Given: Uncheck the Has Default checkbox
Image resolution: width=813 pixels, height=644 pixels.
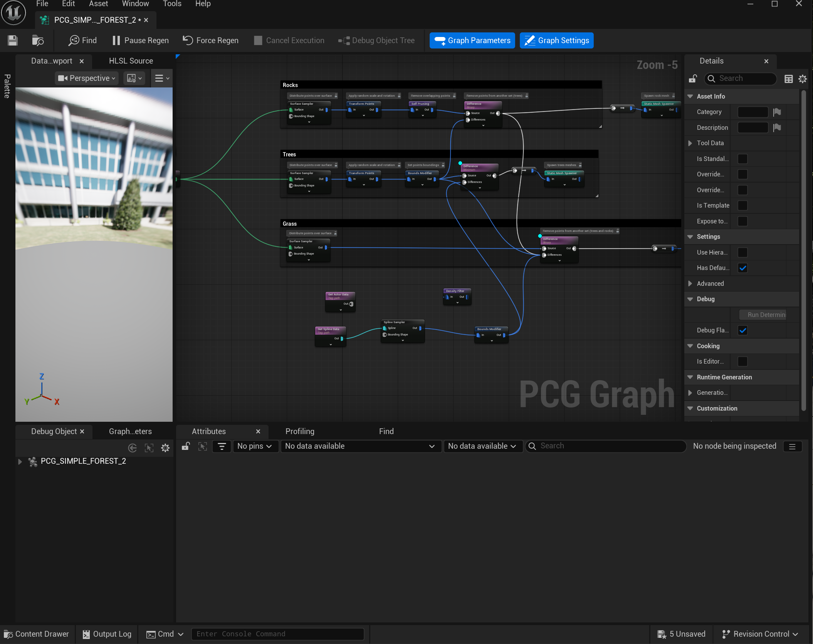Looking at the screenshot, I should pyautogui.click(x=742, y=268).
